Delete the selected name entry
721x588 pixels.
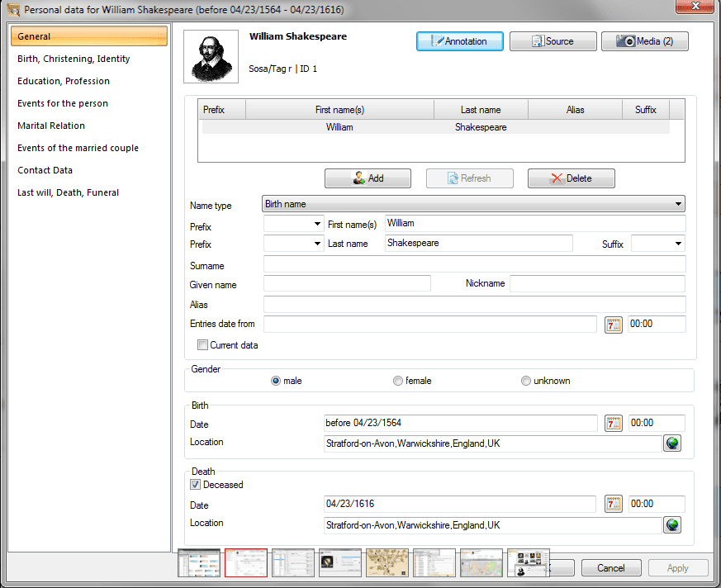571,178
